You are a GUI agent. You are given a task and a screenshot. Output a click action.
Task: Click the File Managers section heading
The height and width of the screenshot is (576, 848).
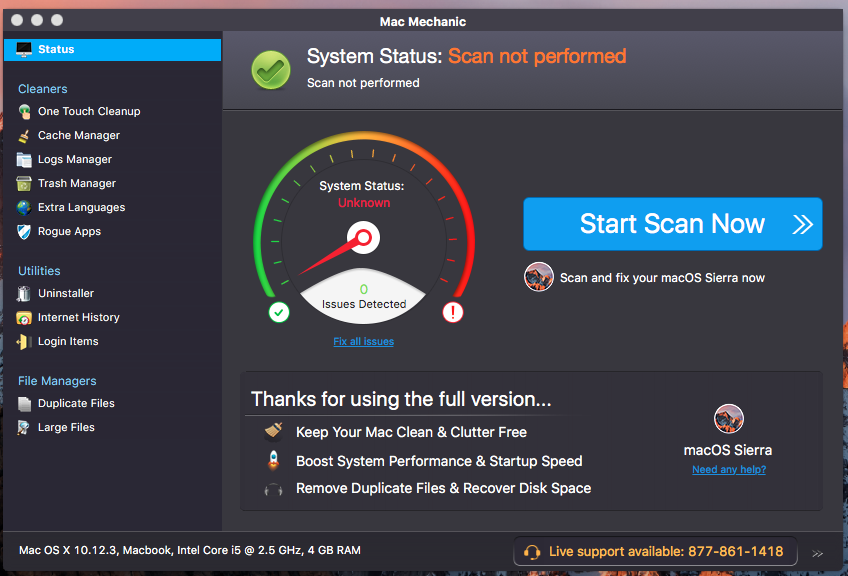coord(57,381)
